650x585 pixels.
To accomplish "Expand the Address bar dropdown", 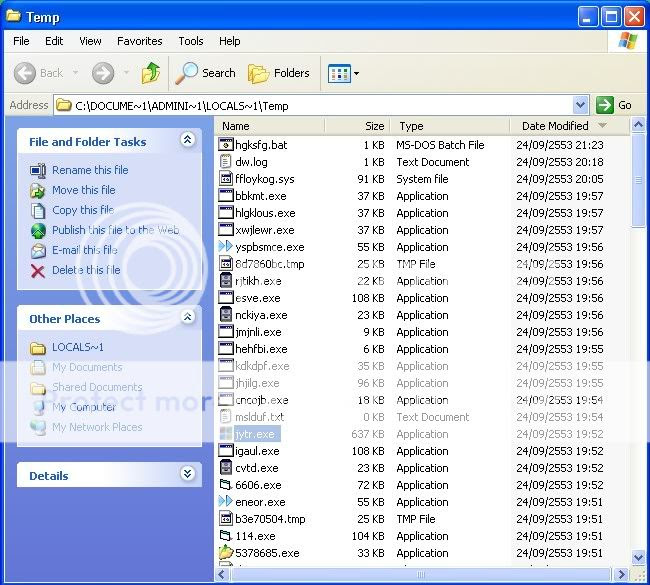I will point(581,105).
